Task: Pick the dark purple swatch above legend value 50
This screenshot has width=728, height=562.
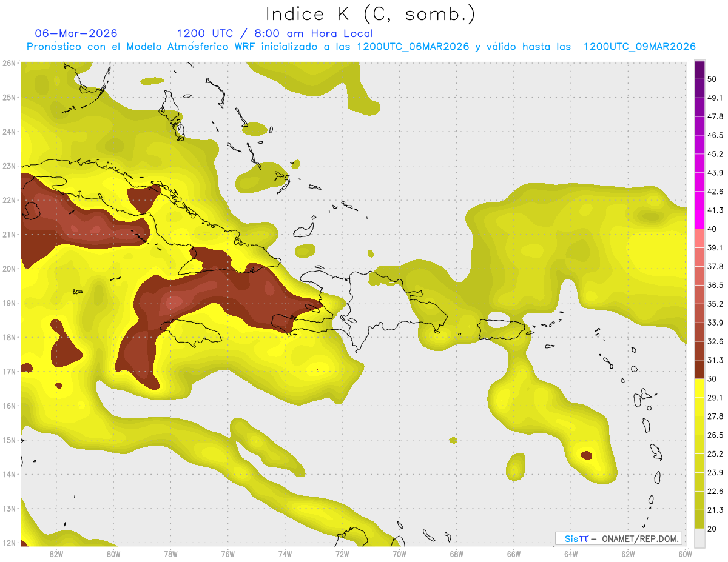Action: coord(699,70)
